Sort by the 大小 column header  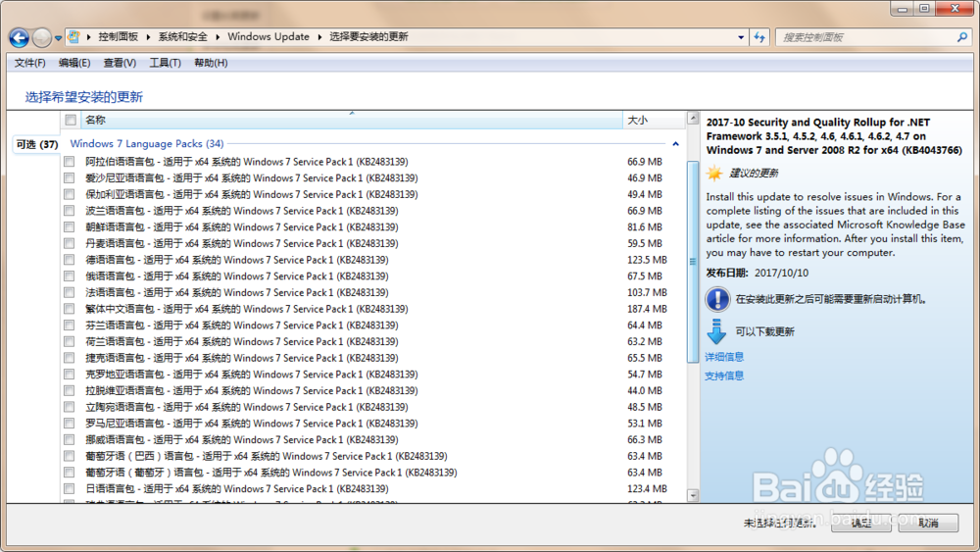654,120
